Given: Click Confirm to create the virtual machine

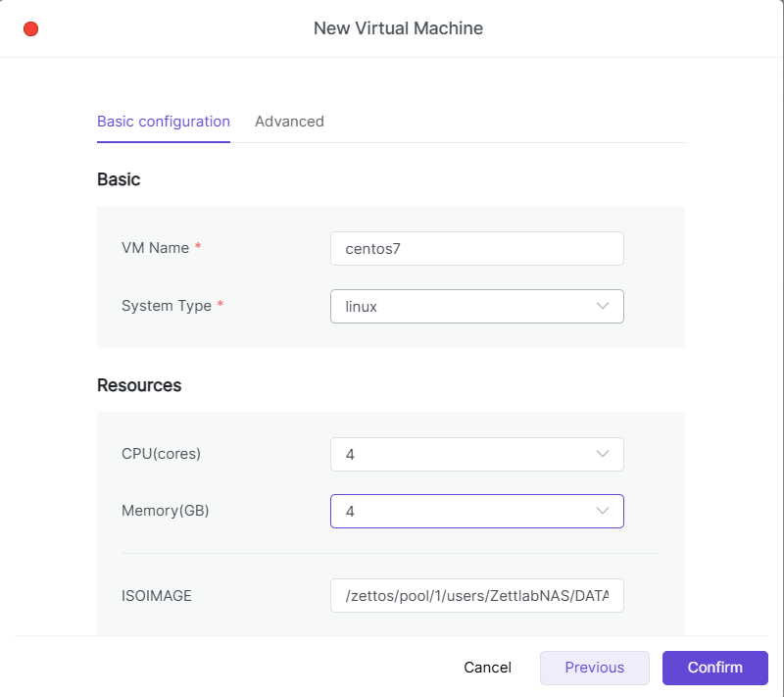Looking at the screenshot, I should [x=714, y=668].
